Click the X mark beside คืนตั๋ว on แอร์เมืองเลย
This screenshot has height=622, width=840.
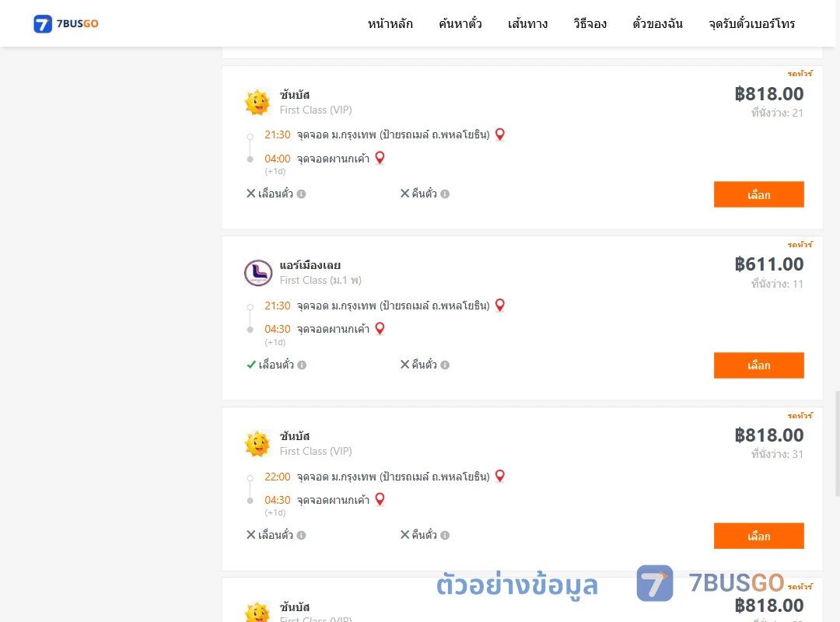[x=405, y=365]
